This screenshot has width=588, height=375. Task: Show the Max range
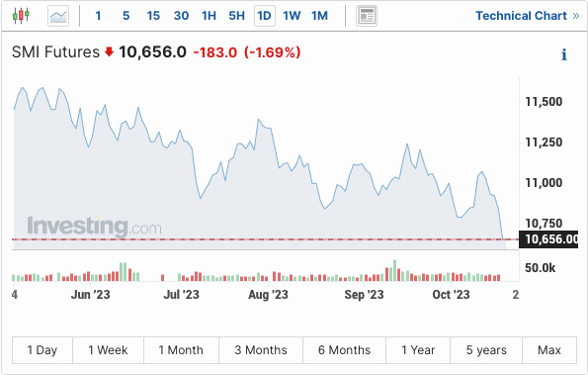[x=549, y=350]
